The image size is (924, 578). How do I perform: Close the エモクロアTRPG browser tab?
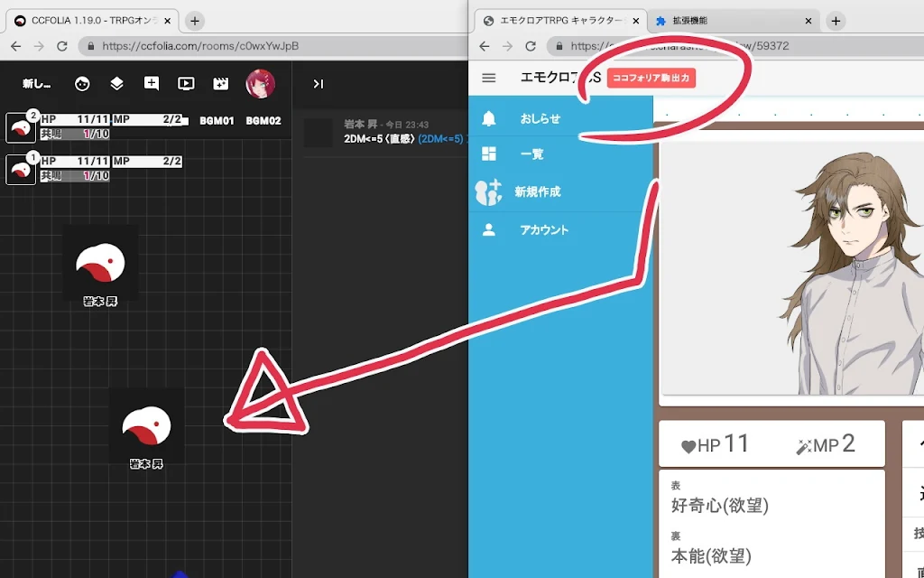click(636, 21)
